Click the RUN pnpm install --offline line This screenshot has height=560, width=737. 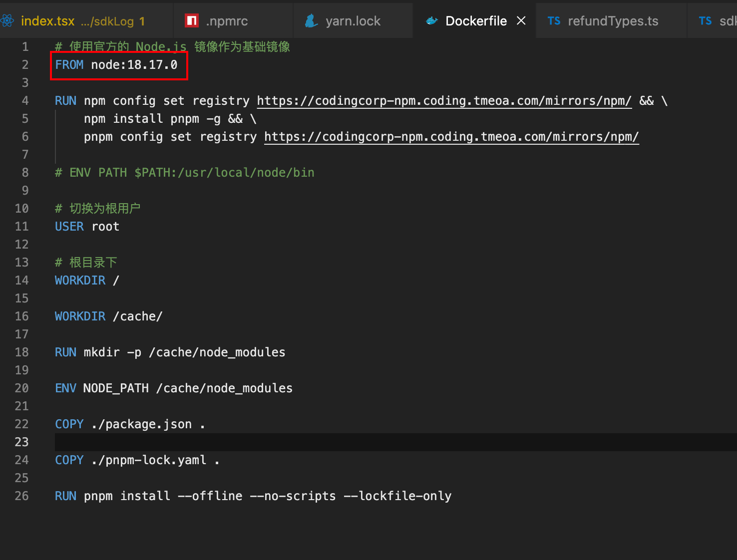[253, 496]
